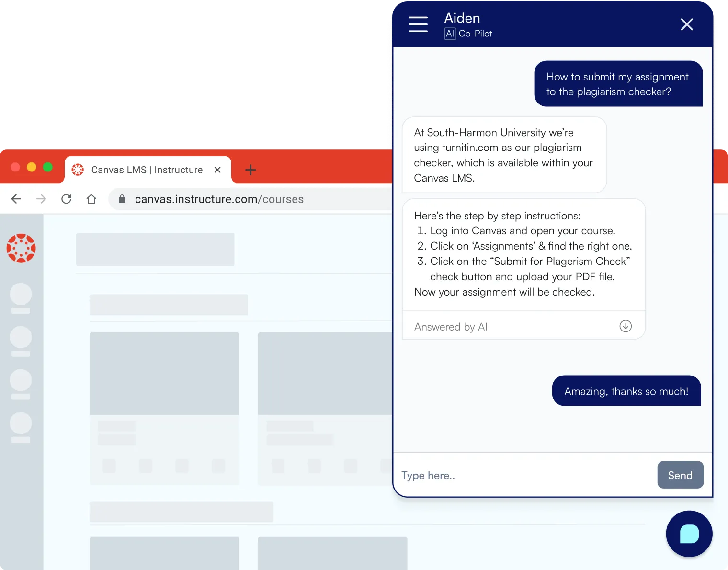Image resolution: width=728 pixels, height=570 pixels.
Task: Click the green maximize traffic light
Action: coord(47,167)
